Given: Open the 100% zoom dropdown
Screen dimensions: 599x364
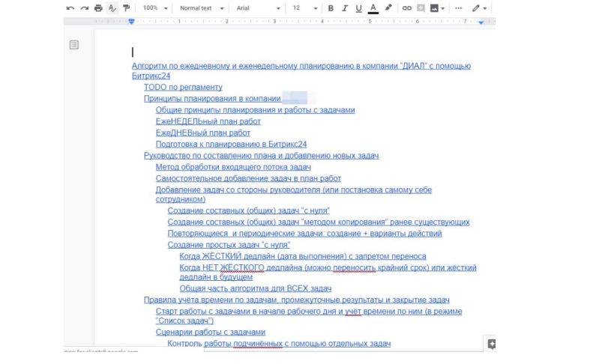Looking at the screenshot, I should click(x=155, y=8).
